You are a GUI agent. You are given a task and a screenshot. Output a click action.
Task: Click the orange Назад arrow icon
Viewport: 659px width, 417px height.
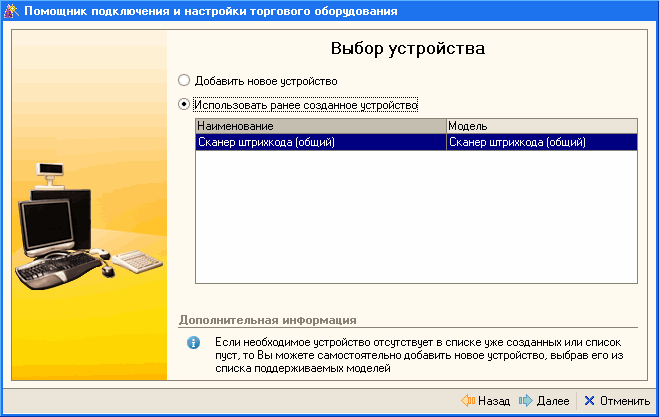[467, 401]
